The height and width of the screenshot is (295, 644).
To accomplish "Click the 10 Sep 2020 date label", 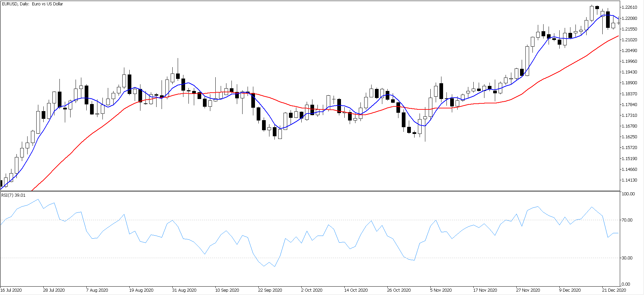I will pos(227,290).
